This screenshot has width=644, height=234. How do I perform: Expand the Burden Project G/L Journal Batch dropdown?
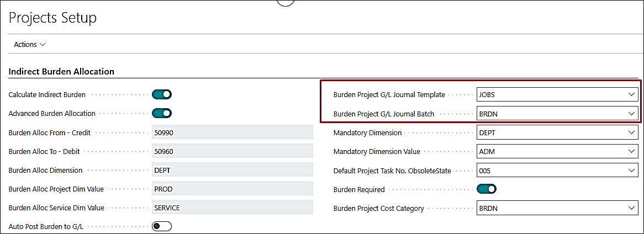coord(631,114)
